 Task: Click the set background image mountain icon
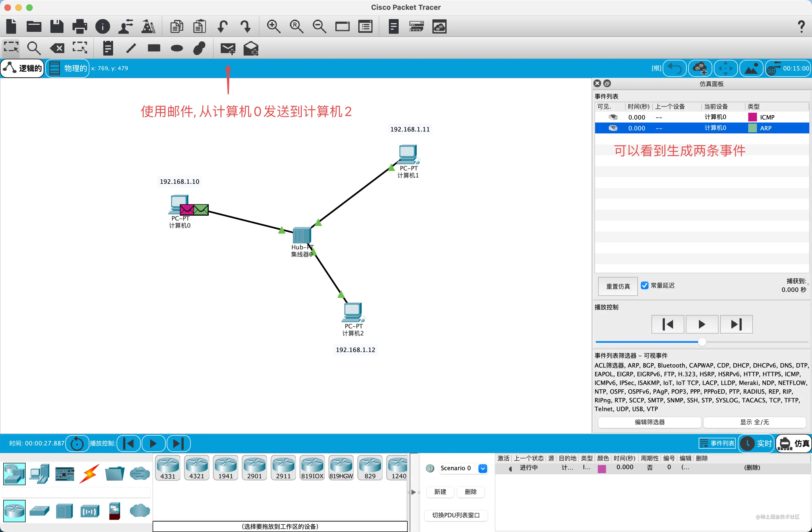pyautogui.click(x=751, y=68)
